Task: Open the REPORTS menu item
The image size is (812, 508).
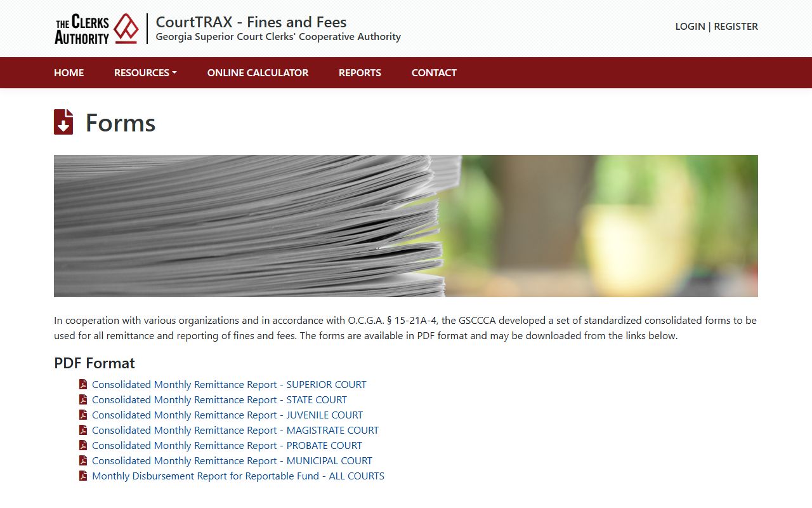Action: [x=360, y=72]
